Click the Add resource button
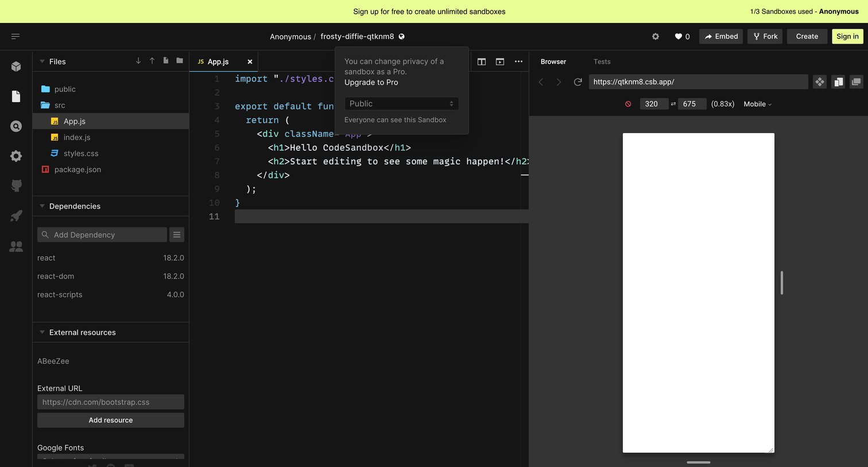Screen dimensions: 868x467 111,420
